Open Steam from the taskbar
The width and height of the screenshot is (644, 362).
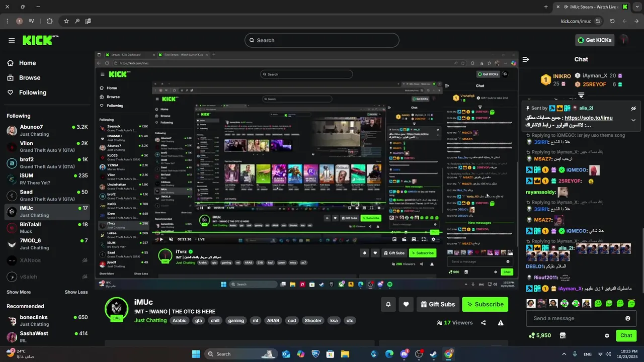(x=433, y=354)
